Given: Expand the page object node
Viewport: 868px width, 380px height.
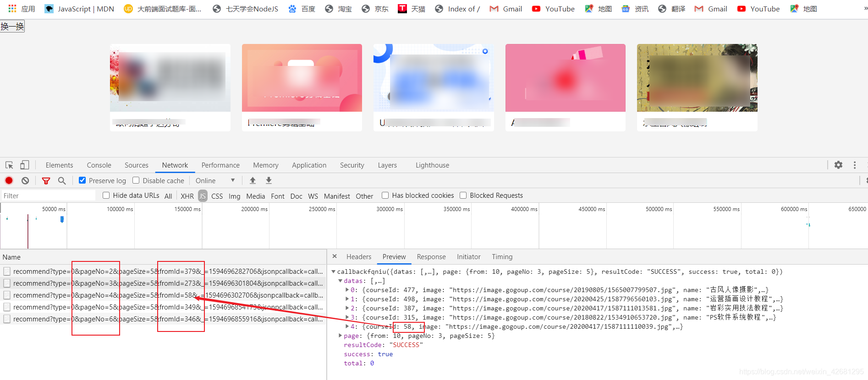Looking at the screenshot, I should 340,336.
